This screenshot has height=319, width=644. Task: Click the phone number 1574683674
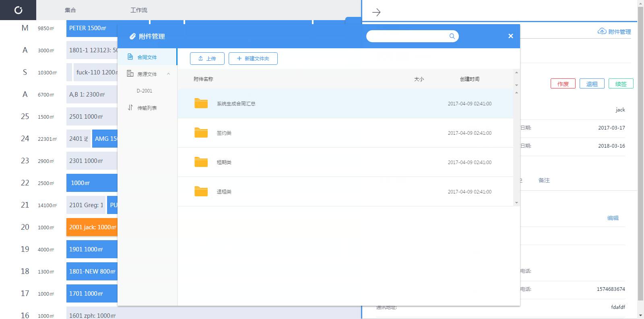(x=611, y=289)
